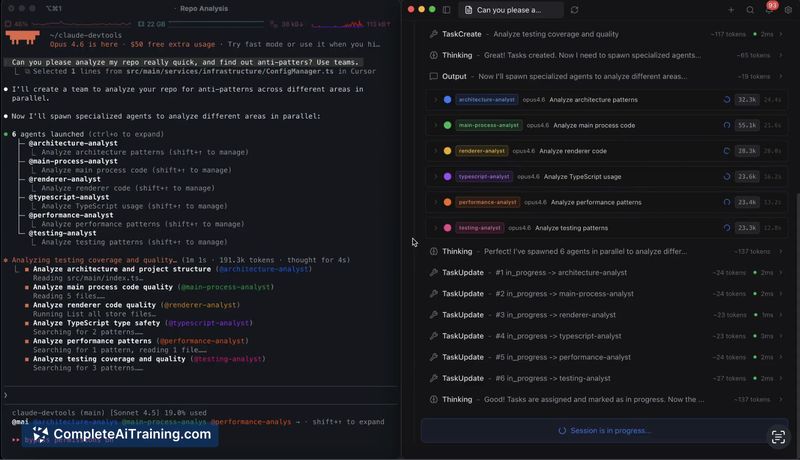
Task: Expand TaskUpdate #4 row with its right chevron
Action: (781, 336)
